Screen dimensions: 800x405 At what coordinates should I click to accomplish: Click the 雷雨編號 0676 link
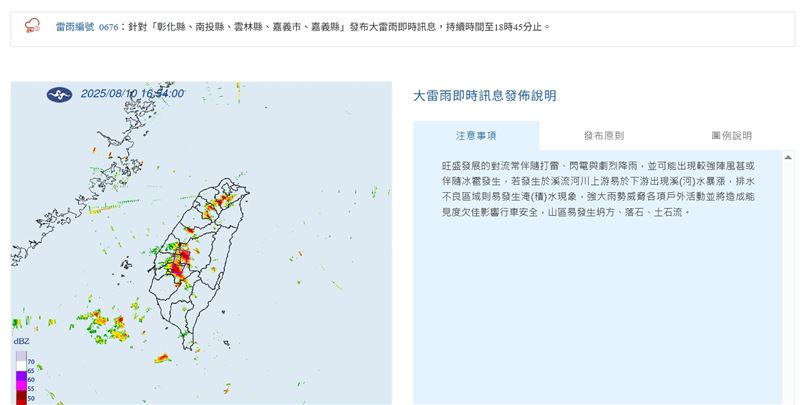(87, 27)
